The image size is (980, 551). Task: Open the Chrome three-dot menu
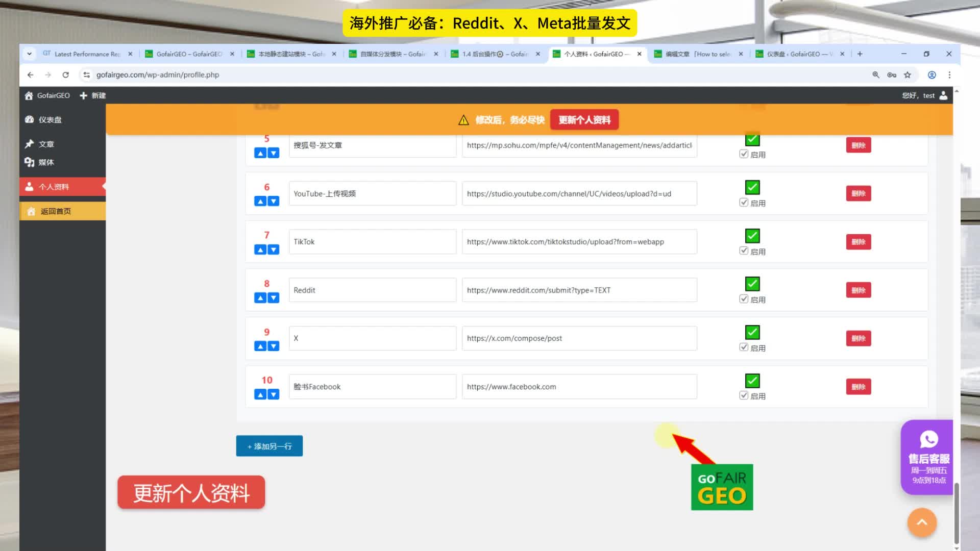949,75
